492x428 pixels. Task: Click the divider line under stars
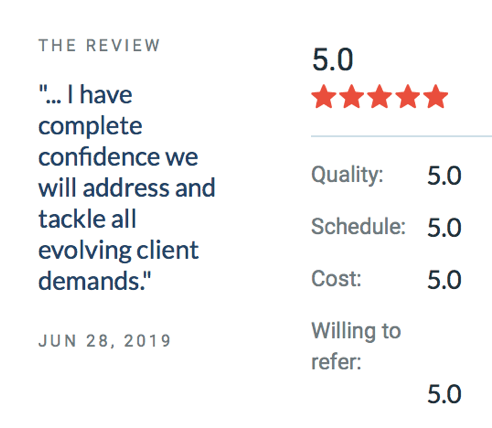coord(401,136)
